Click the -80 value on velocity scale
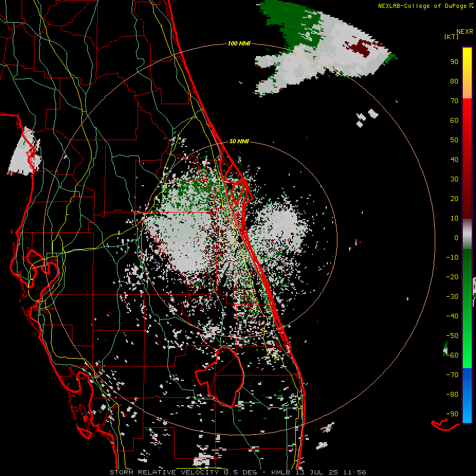 tap(452, 395)
